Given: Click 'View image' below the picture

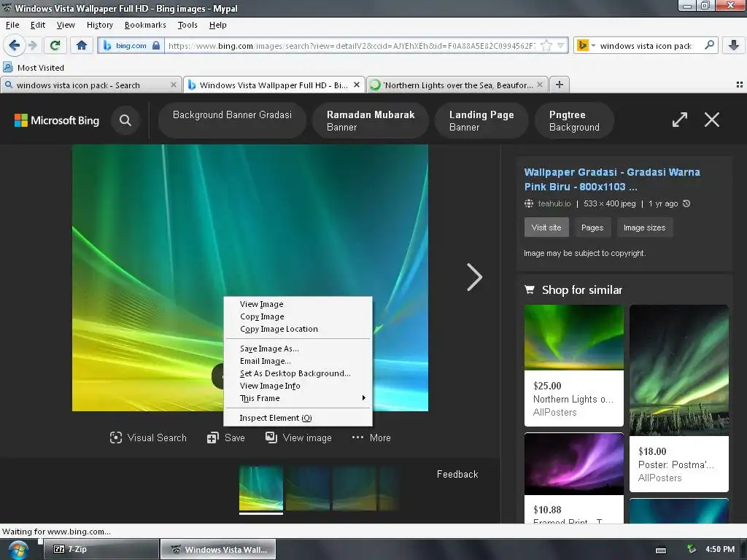Looking at the screenshot, I should 298,437.
